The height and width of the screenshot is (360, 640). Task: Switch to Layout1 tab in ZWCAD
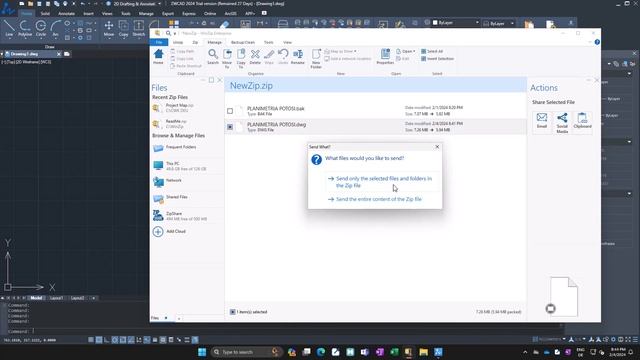tap(56, 298)
